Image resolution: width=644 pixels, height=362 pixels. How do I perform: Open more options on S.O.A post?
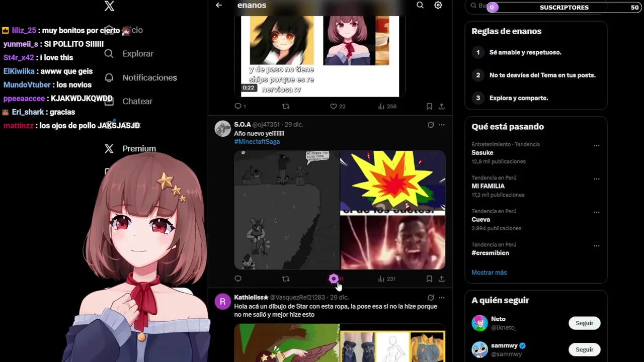(x=441, y=125)
